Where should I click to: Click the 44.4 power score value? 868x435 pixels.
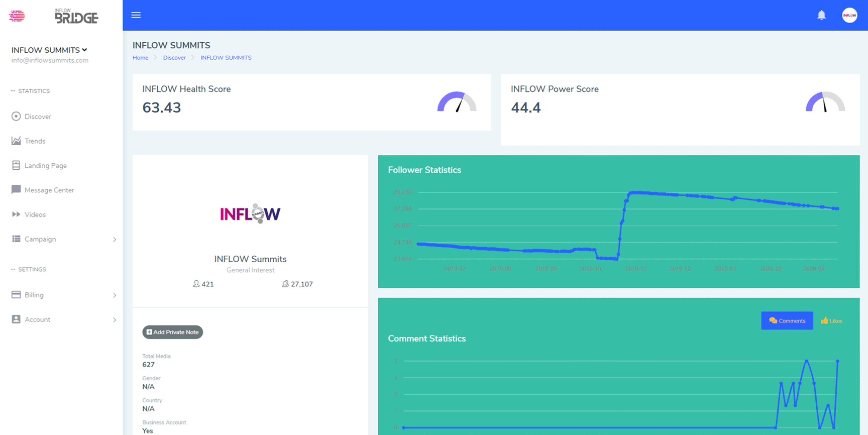pyautogui.click(x=526, y=107)
